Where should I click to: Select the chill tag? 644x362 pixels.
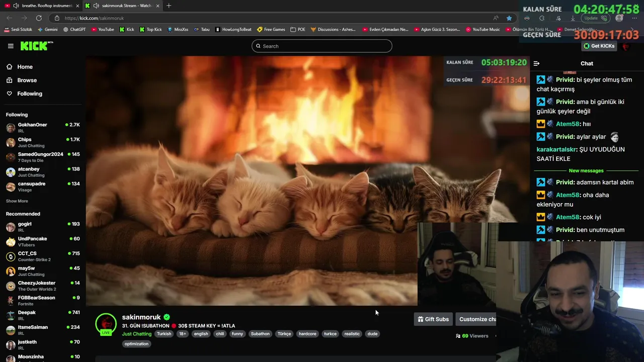(220, 334)
